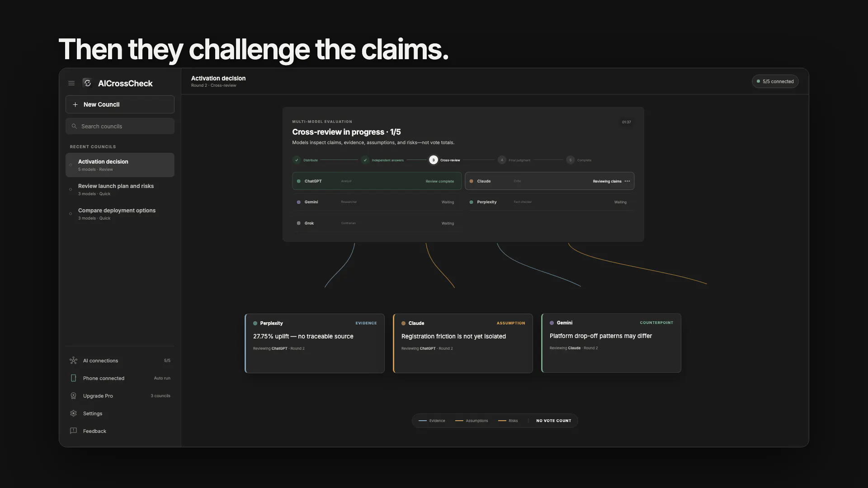Click the Claude card status dot

click(x=403, y=324)
